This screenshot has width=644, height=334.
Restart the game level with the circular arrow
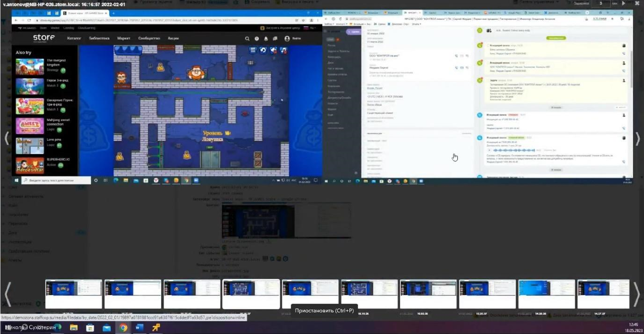[x=263, y=50]
